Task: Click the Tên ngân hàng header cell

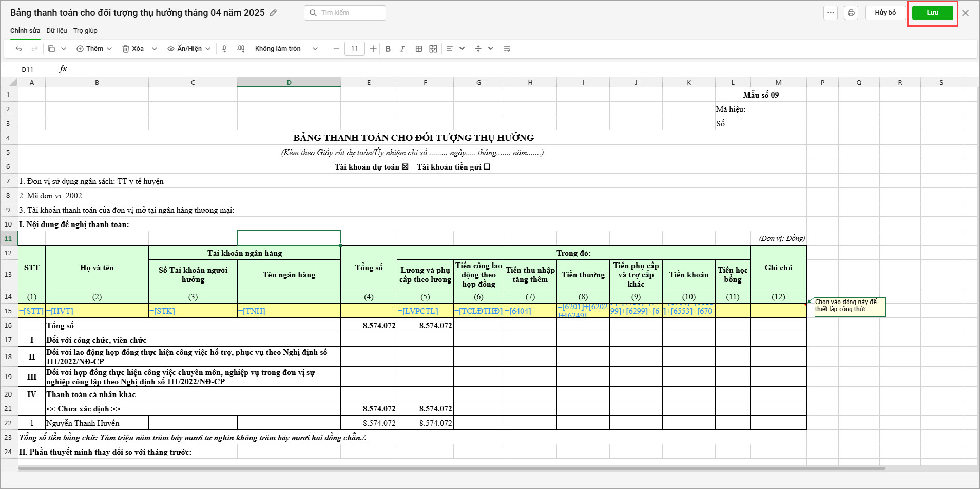Action: [x=289, y=275]
